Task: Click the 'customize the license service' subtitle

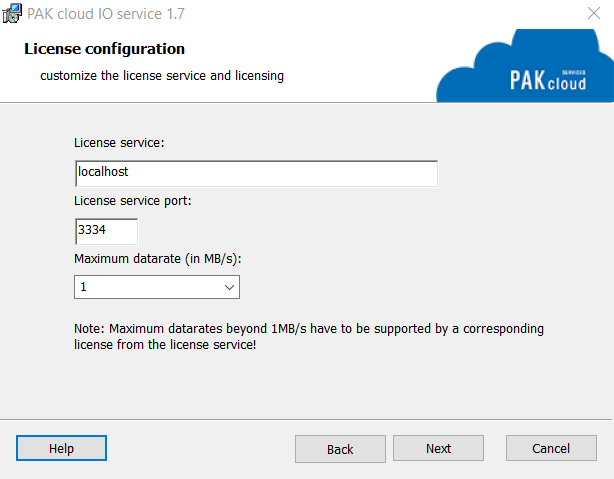Action: (162, 75)
